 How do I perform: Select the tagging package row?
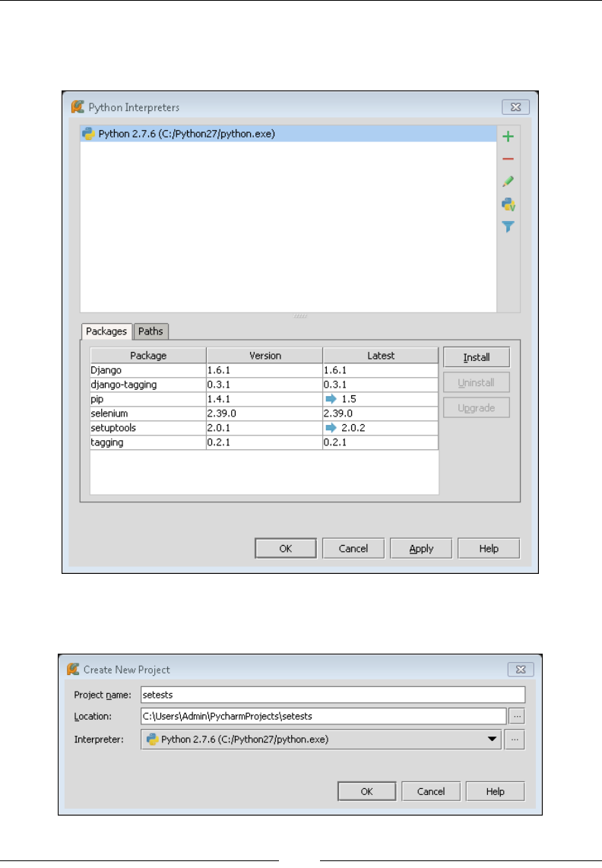pyautogui.click(x=265, y=442)
